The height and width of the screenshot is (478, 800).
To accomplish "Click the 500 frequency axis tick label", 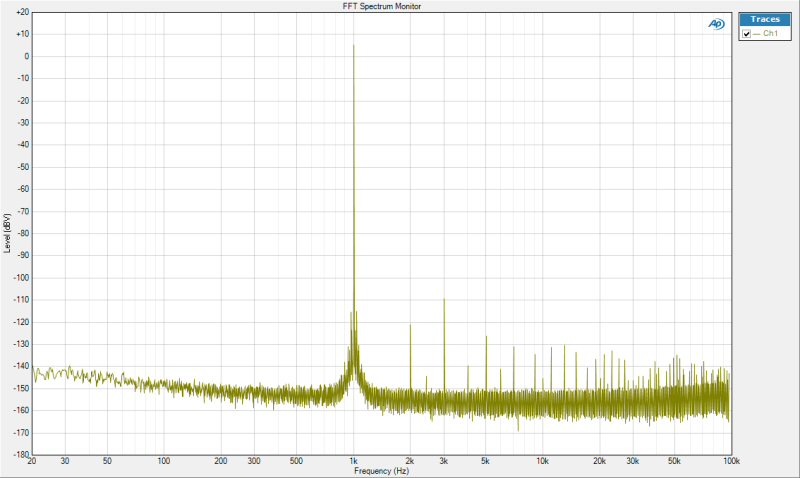I will click(x=296, y=461).
